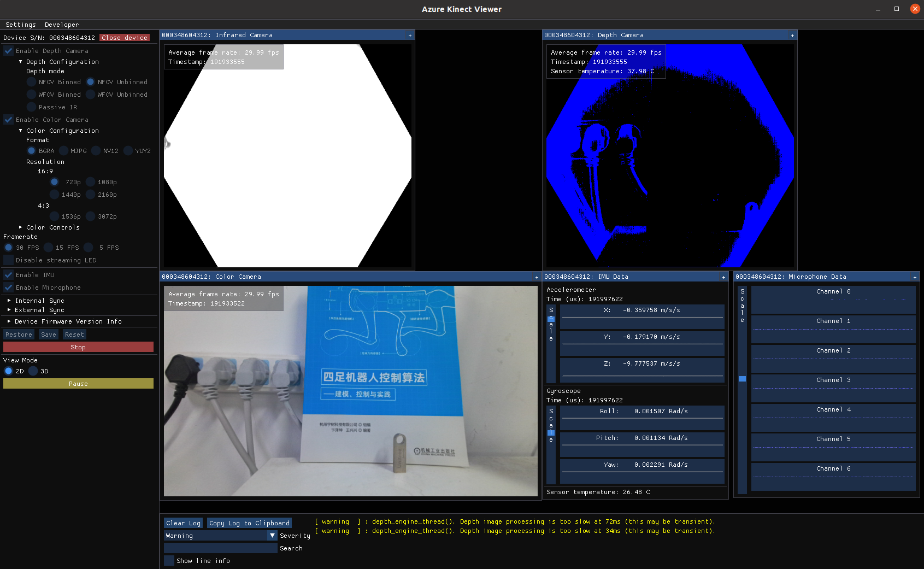Click the plus icon on Color Camera panel
924x569 pixels.
537,277
